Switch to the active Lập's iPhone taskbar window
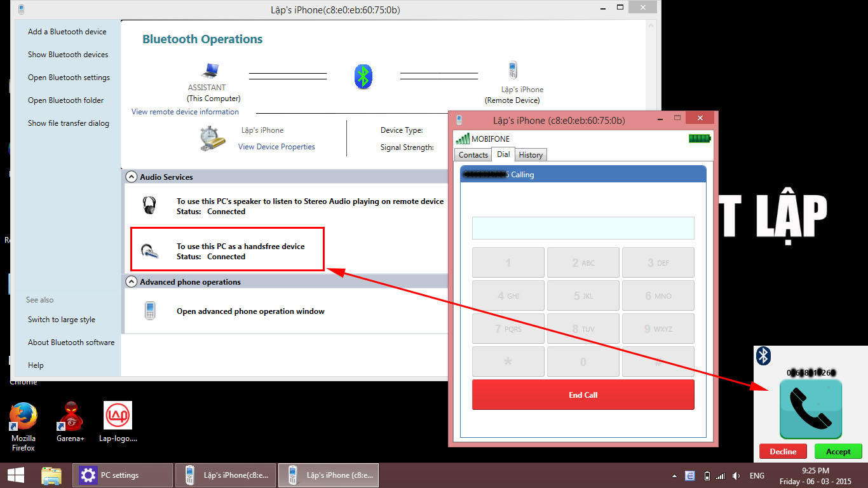The height and width of the screenshot is (488, 868). point(329,475)
